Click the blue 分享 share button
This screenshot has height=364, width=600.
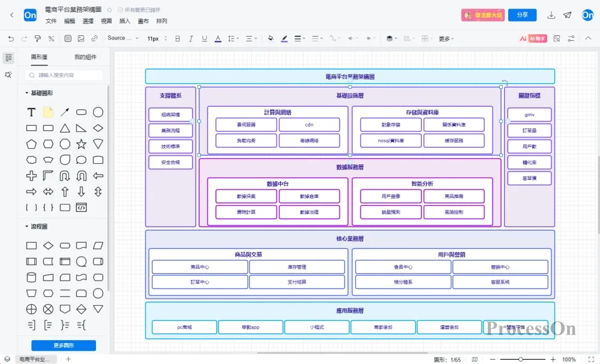(523, 15)
